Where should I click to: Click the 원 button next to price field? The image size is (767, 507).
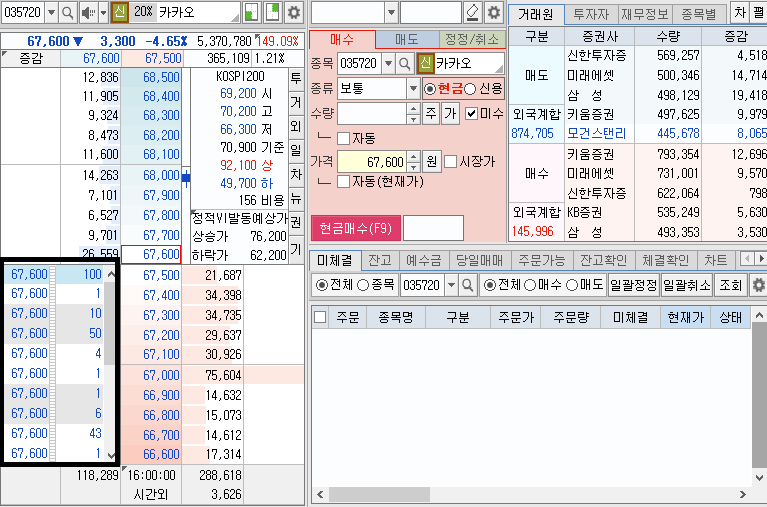pyautogui.click(x=431, y=161)
